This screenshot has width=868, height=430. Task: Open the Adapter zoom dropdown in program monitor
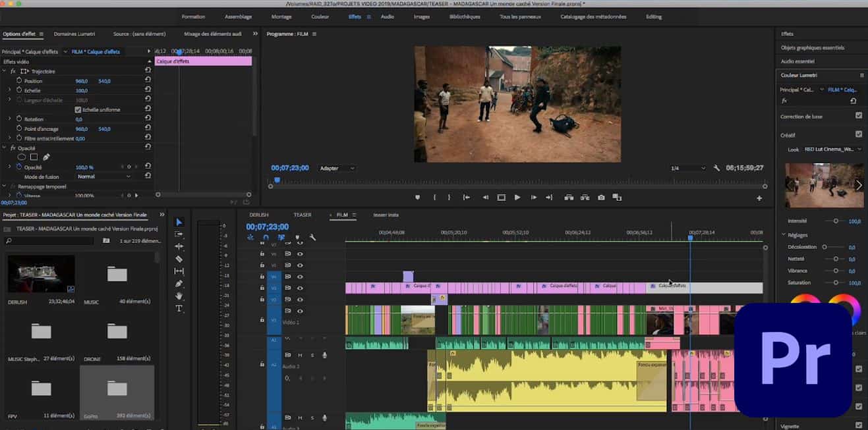point(336,168)
